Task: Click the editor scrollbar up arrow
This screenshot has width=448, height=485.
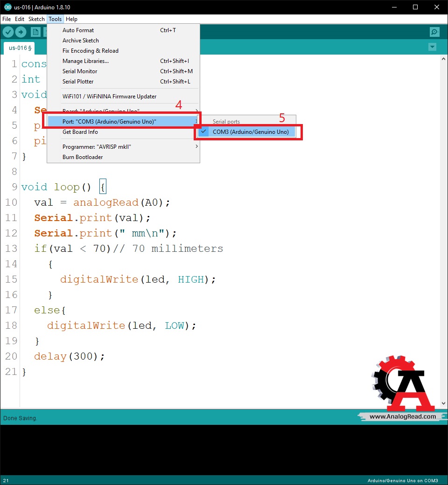Action: click(443, 58)
